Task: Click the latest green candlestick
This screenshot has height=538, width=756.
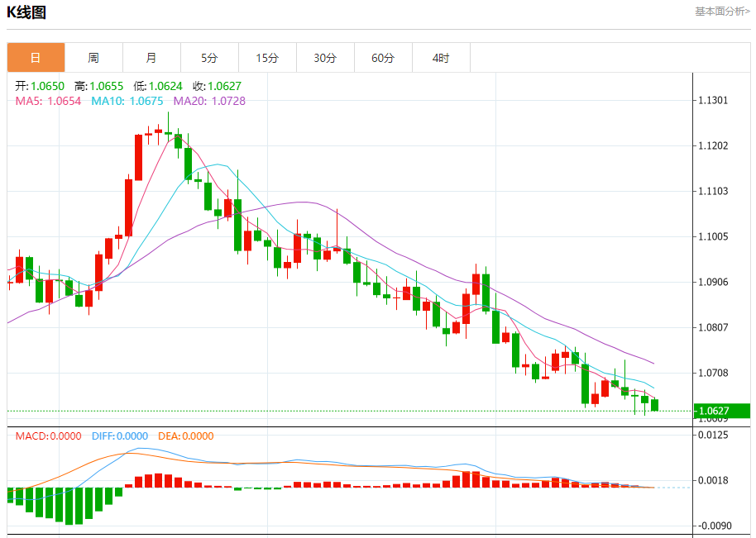Action: pyautogui.click(x=654, y=405)
